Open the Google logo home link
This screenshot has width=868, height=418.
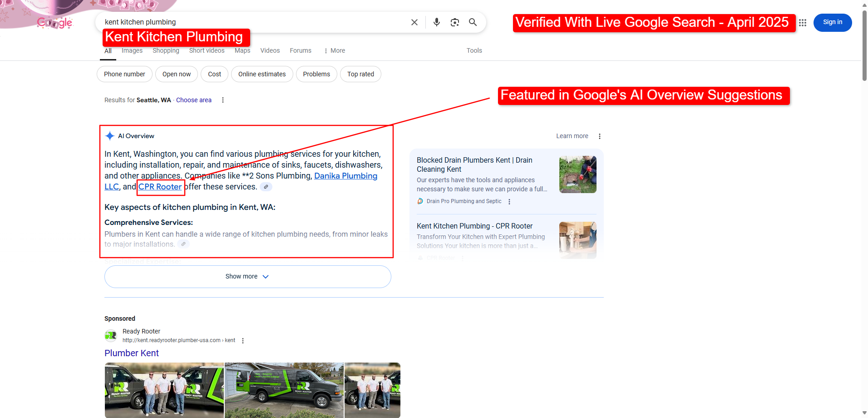(54, 23)
